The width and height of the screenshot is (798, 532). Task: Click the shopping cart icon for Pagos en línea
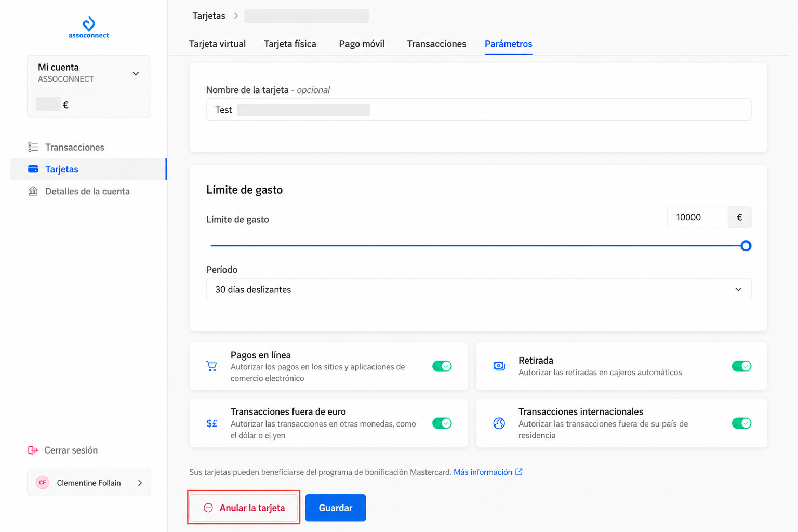coord(211,366)
